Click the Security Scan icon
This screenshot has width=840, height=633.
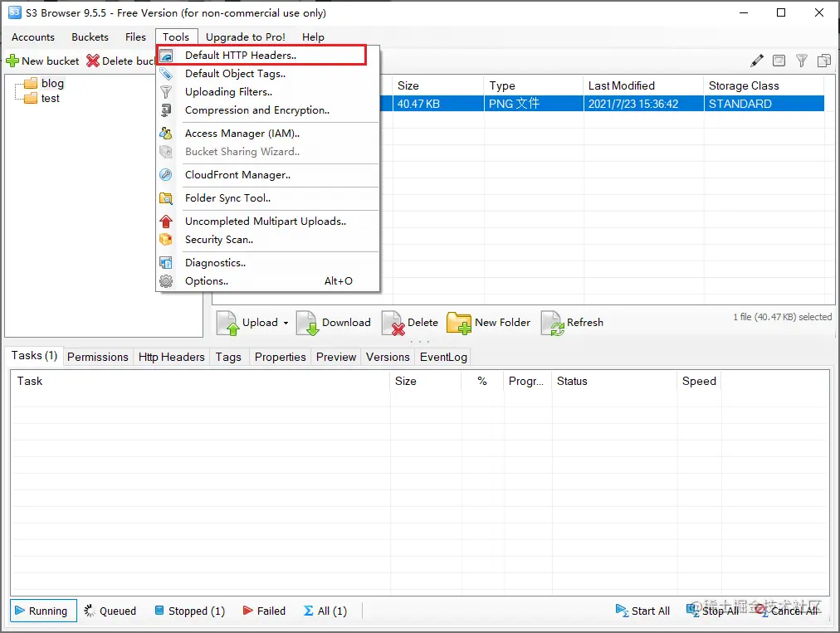pos(166,240)
